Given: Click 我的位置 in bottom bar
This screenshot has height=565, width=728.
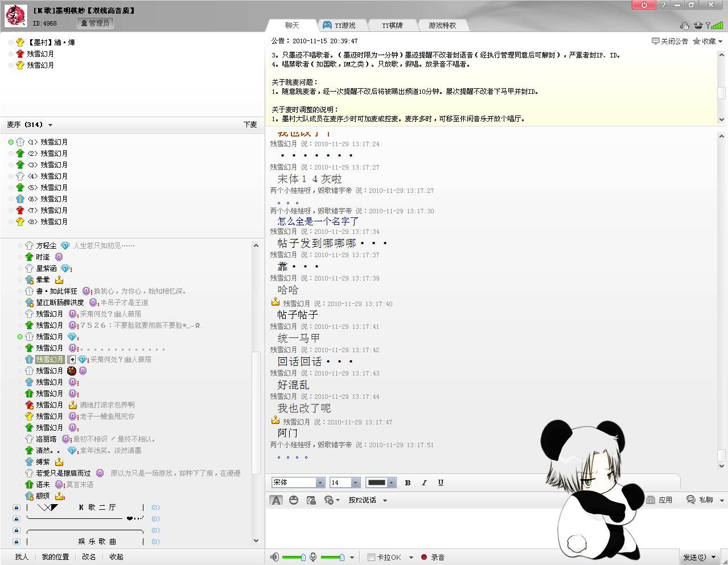Looking at the screenshot, I should [x=55, y=557].
